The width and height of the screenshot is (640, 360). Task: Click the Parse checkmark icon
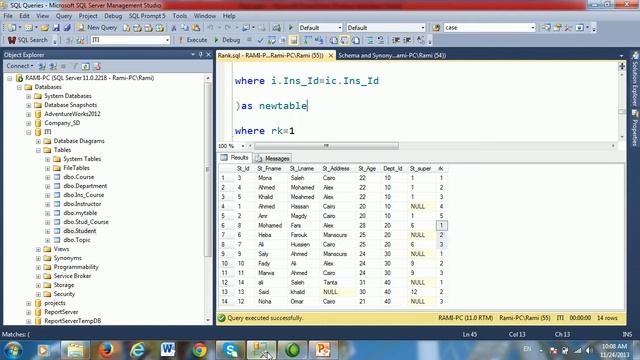[260, 40]
